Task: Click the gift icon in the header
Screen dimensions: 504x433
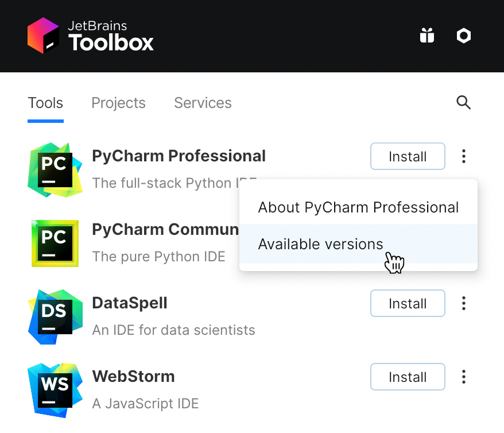Action: (x=427, y=36)
